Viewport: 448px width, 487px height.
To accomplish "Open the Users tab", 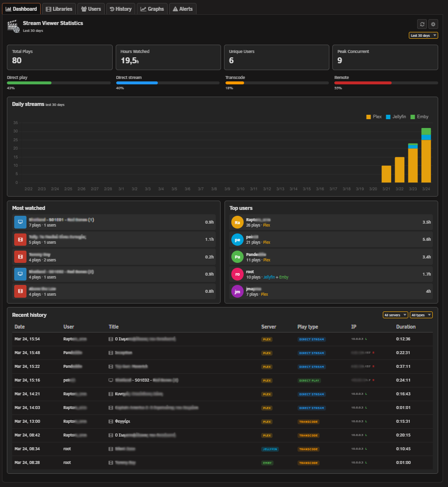I will (x=91, y=9).
